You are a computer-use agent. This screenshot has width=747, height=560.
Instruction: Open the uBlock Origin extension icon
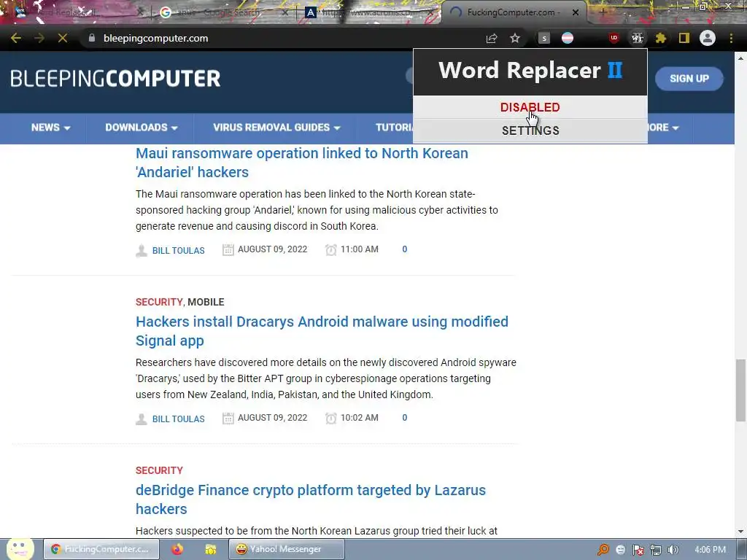click(x=614, y=38)
